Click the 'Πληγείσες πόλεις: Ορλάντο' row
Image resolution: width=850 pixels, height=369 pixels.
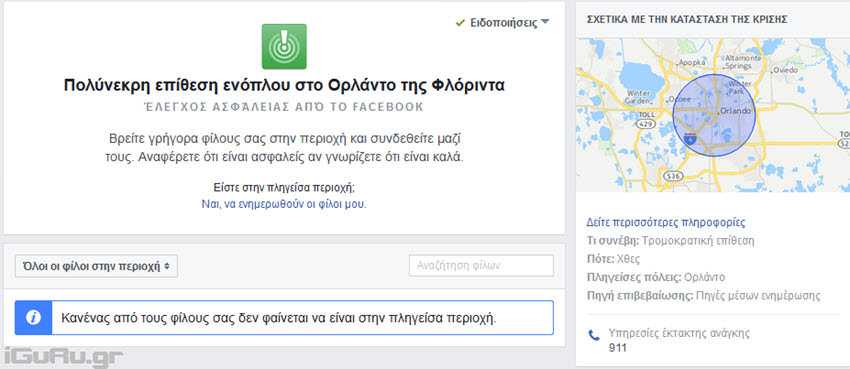[656, 277]
